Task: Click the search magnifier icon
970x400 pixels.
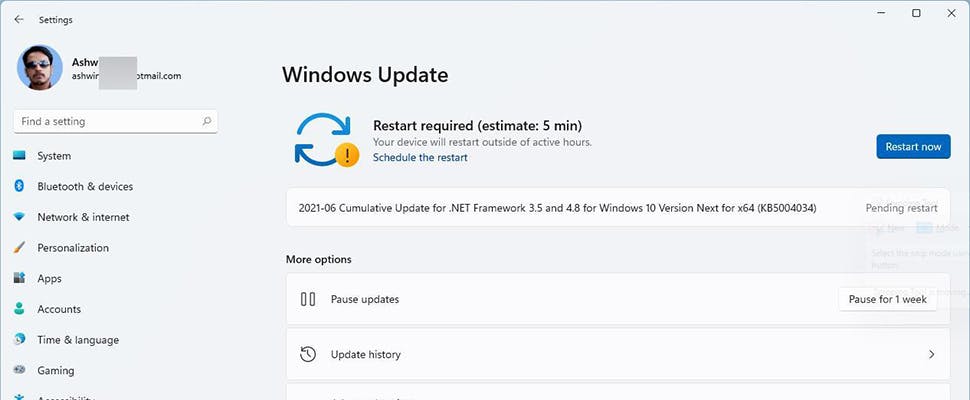Action: (x=207, y=121)
